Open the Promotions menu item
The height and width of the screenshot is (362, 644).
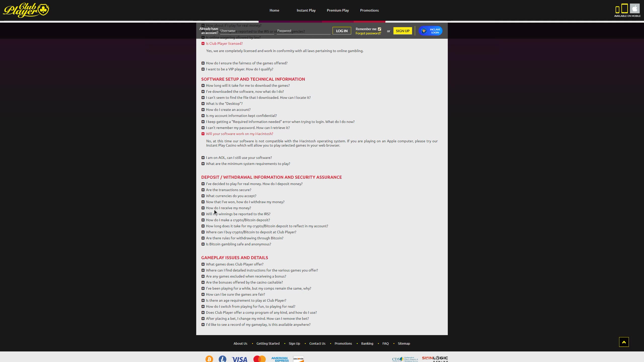click(369, 10)
